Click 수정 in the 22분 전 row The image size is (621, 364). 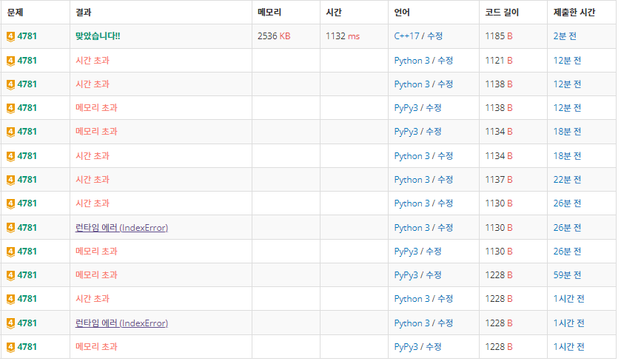(x=445, y=180)
